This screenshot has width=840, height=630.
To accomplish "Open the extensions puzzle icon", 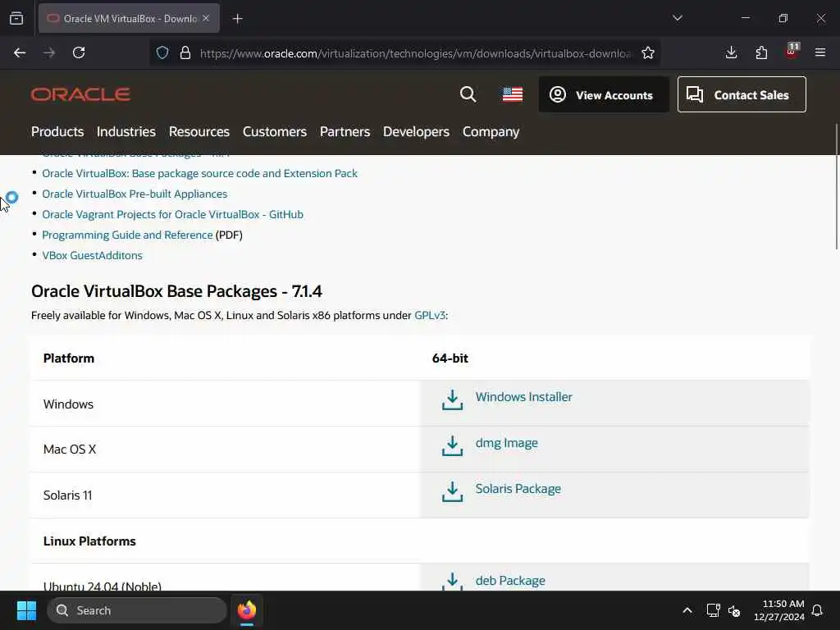I will [761, 52].
